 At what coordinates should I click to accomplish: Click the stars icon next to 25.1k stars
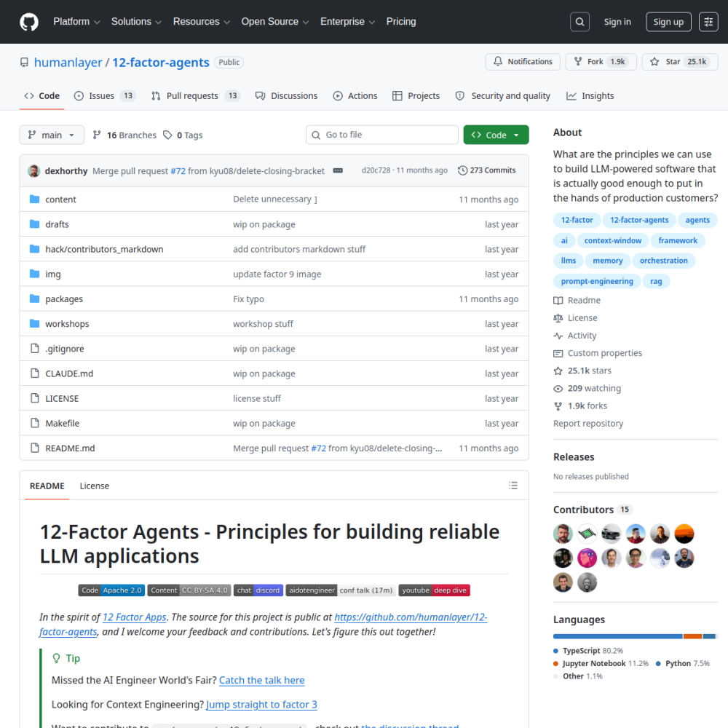coord(558,371)
